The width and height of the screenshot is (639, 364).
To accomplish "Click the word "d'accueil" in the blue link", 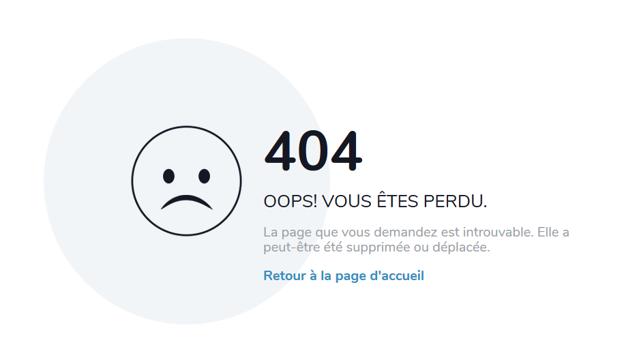I will (397, 275).
